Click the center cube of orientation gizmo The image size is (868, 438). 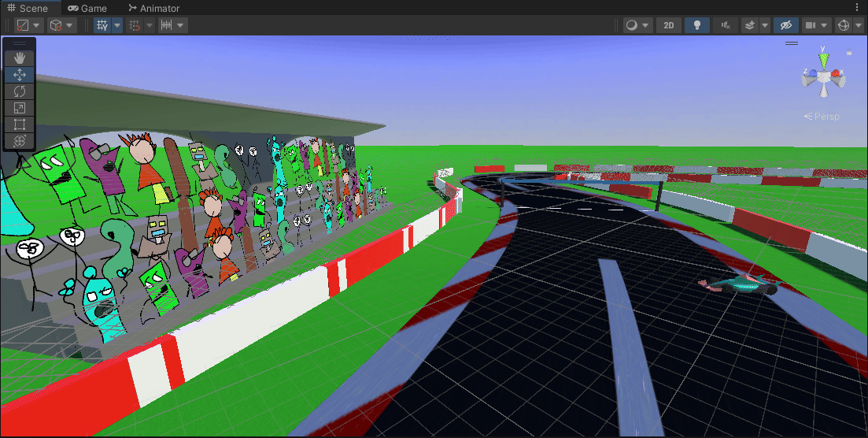pos(824,78)
